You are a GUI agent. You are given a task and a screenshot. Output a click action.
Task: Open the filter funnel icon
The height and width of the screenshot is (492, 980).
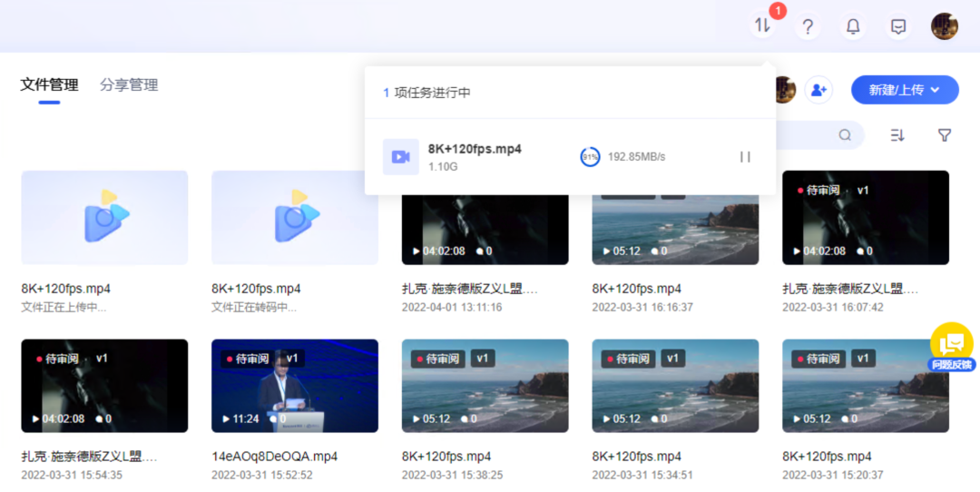click(x=945, y=135)
